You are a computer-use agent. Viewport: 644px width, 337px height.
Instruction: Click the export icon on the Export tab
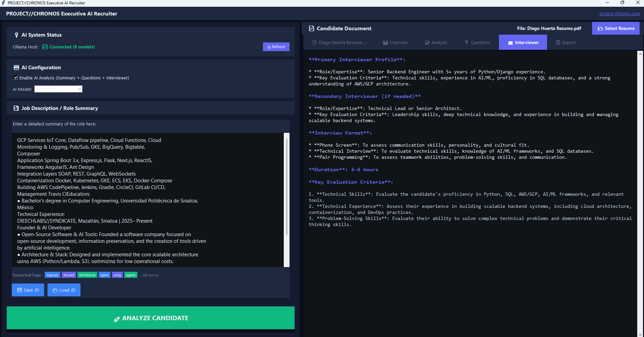pos(557,42)
